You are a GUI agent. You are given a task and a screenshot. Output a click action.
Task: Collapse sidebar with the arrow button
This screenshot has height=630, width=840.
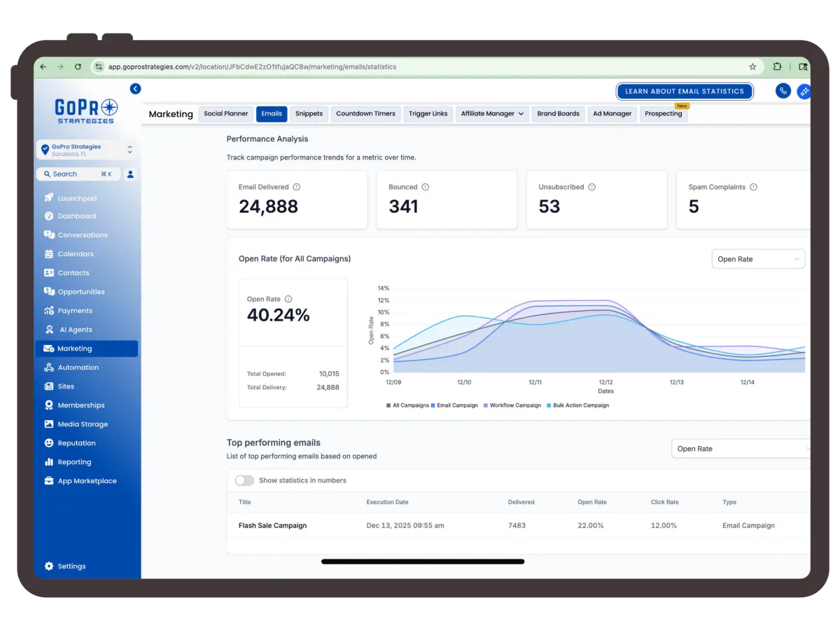click(135, 88)
